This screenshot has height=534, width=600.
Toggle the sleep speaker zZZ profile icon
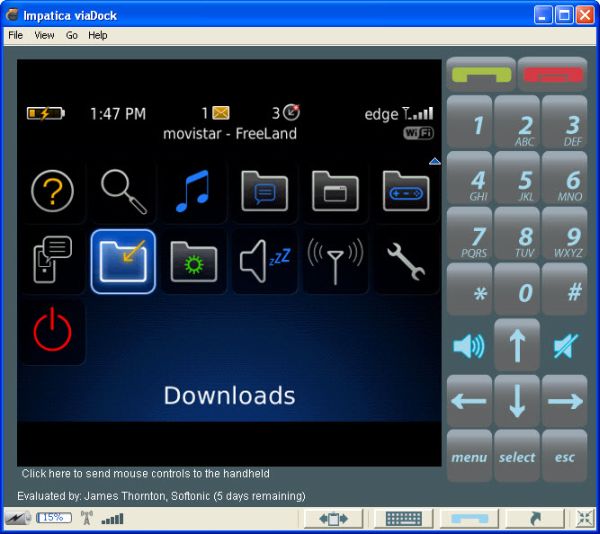(x=265, y=261)
